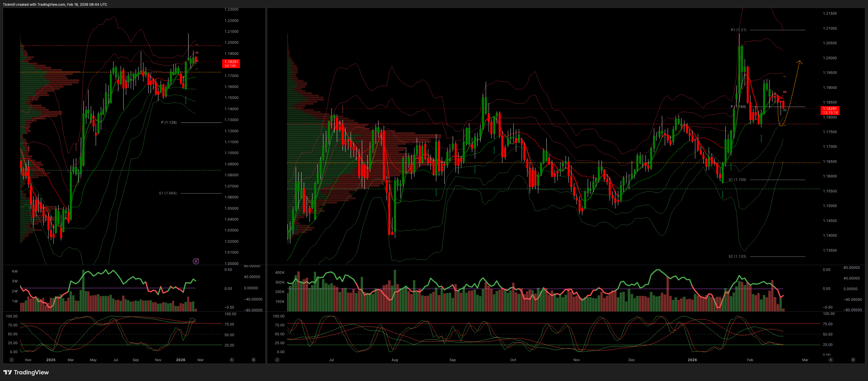Click the 2026 label on right time axis

pos(692,360)
